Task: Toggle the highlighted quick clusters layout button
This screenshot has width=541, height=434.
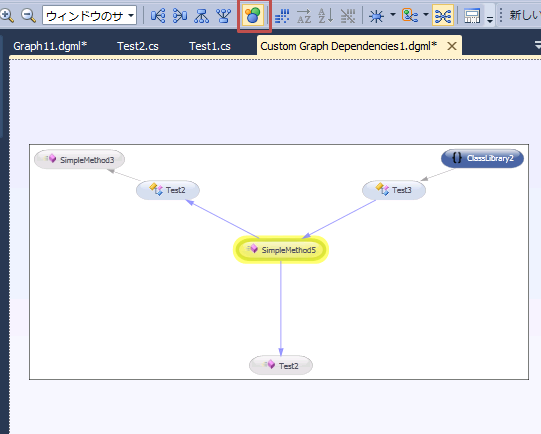Action: click(x=253, y=16)
